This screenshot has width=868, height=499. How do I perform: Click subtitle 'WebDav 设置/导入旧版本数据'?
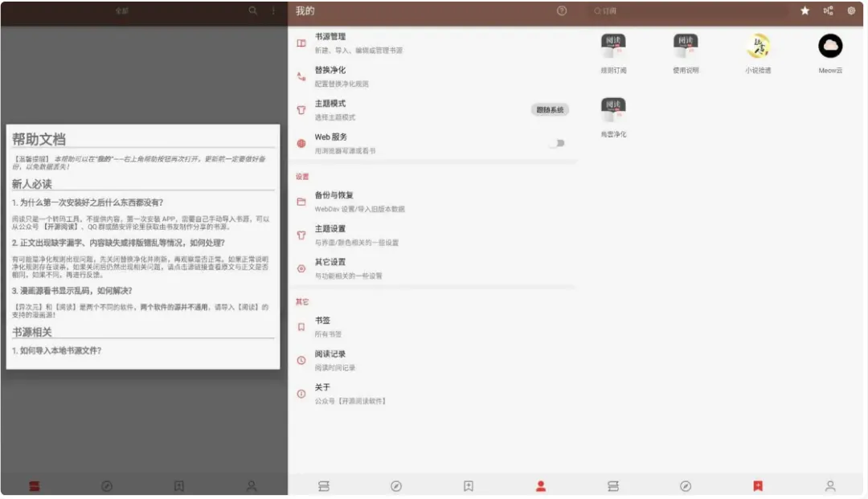pos(360,209)
